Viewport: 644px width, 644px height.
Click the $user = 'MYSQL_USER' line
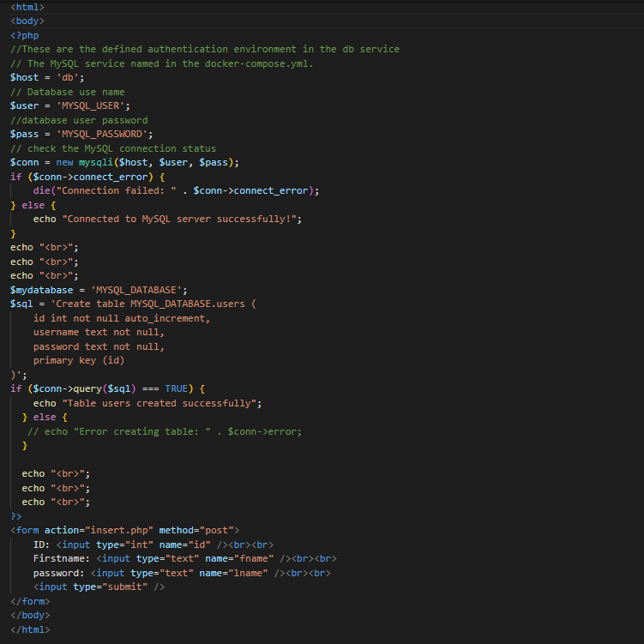[x=70, y=106]
